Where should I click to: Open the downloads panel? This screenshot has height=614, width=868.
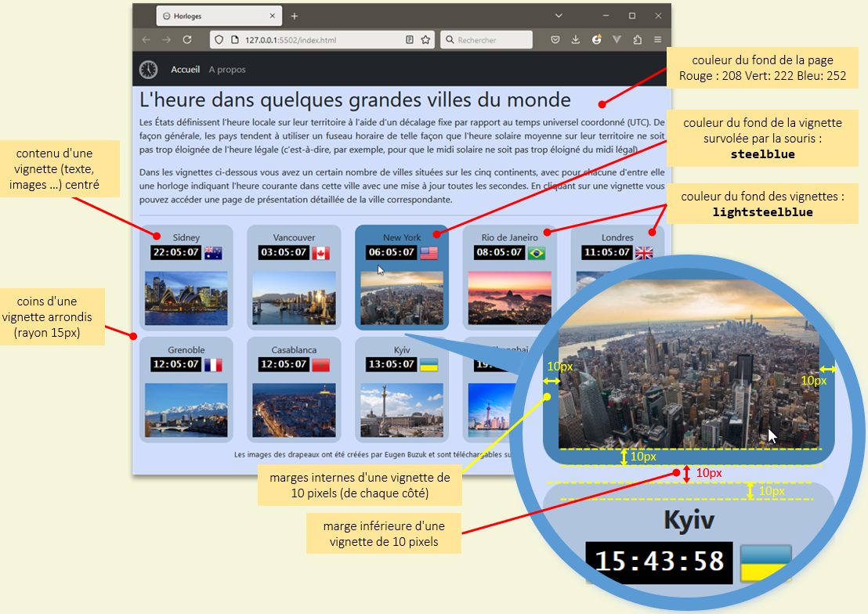tap(576, 40)
